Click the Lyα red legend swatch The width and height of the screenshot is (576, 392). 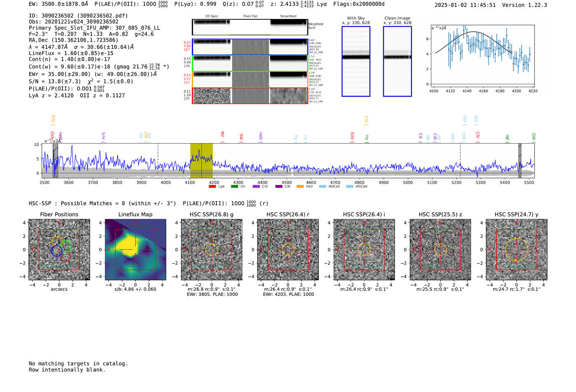coord(212,186)
